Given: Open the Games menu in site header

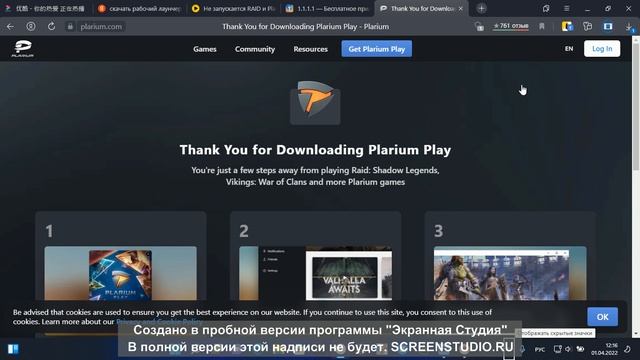Looking at the screenshot, I should tap(205, 49).
